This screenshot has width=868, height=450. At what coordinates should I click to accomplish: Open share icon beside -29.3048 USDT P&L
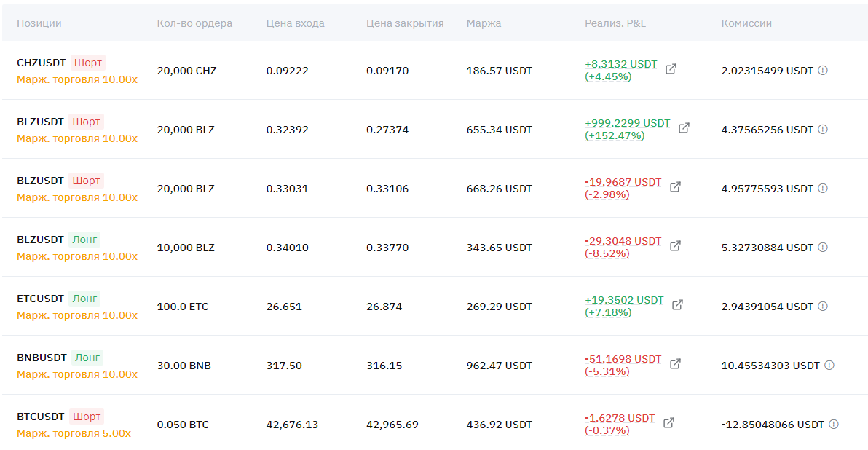[x=675, y=246]
